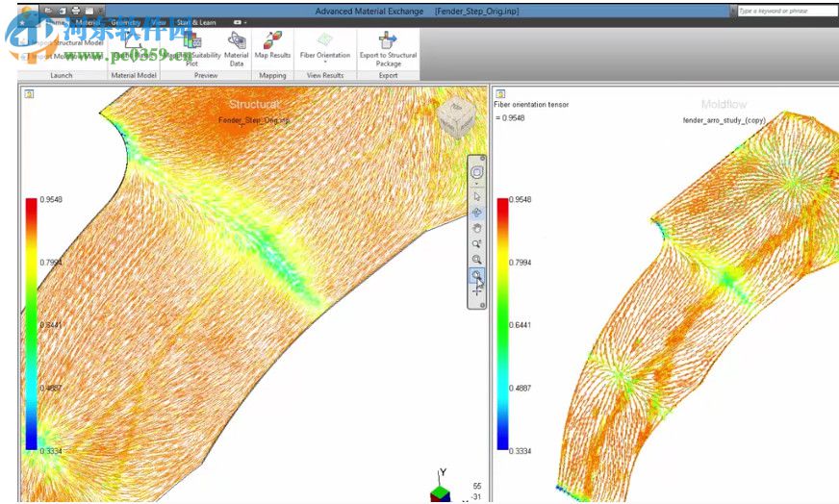Click the Material Model panel label

[134, 75]
